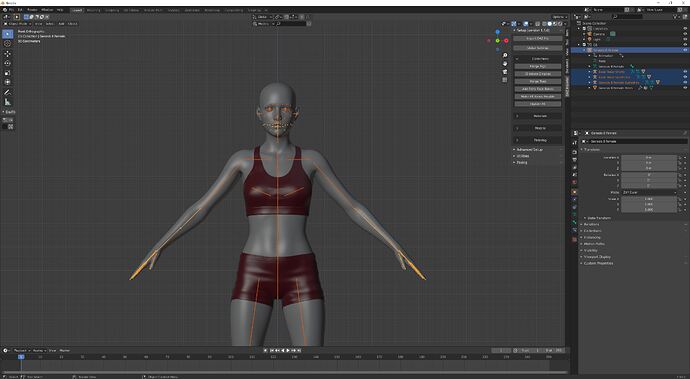Hide the Camera in the outliner
Screen dimensions: 690x379
point(685,34)
